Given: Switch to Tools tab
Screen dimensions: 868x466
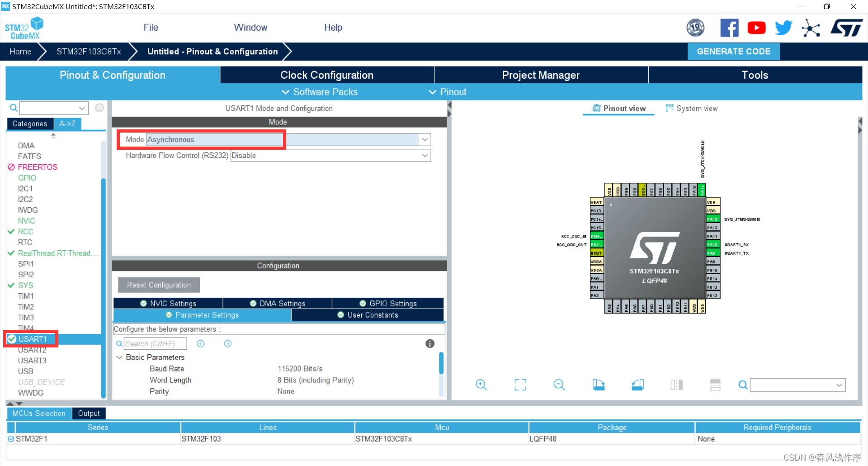Looking at the screenshot, I should click(755, 75).
